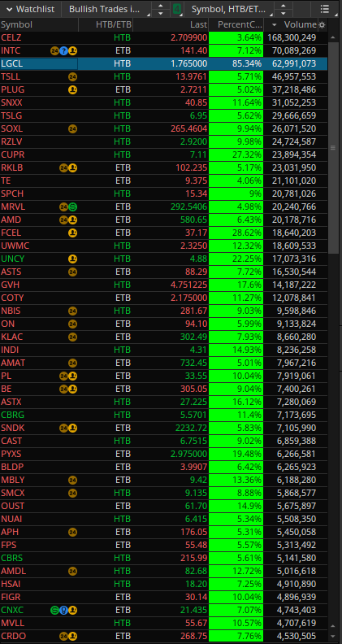Click the green symbol link number 4 selector

click(177, 9)
